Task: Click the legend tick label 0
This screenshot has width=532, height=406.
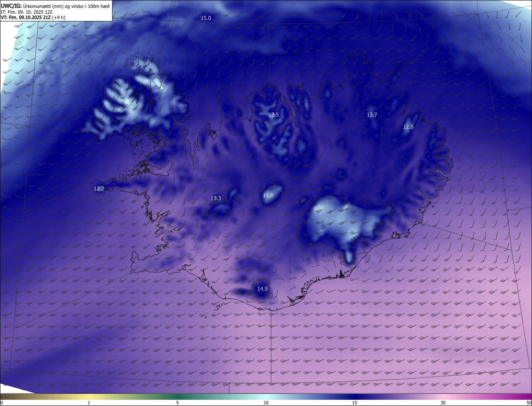Action: coord(2,403)
